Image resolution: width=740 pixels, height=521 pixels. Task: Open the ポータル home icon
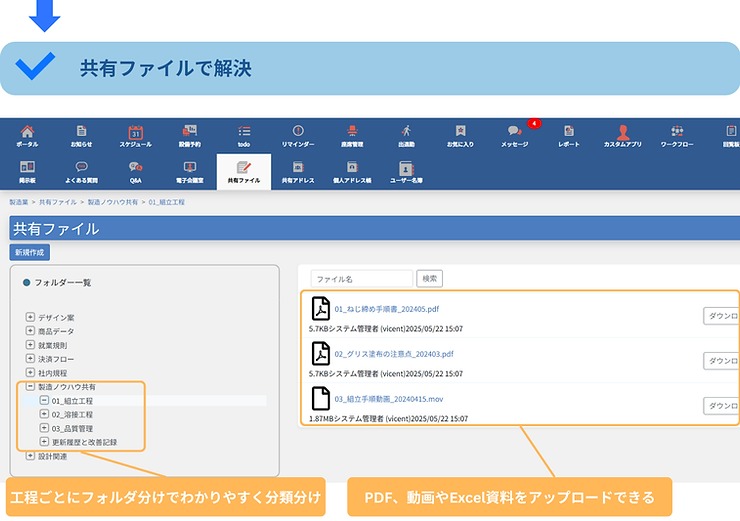coord(27,132)
